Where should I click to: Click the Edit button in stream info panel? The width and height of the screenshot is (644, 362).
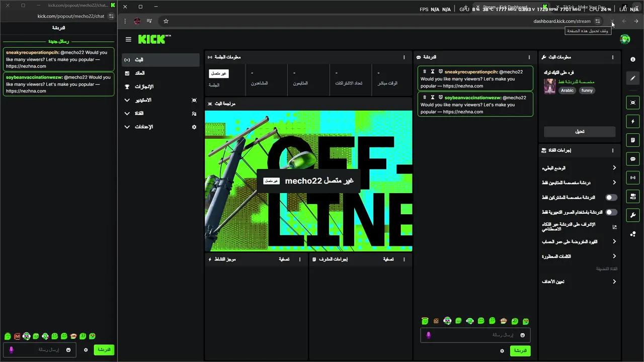tap(580, 132)
